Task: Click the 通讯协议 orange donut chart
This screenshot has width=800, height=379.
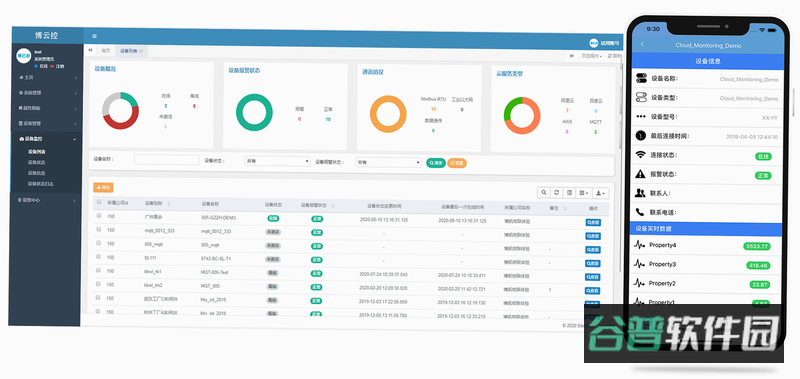Action: (x=388, y=114)
